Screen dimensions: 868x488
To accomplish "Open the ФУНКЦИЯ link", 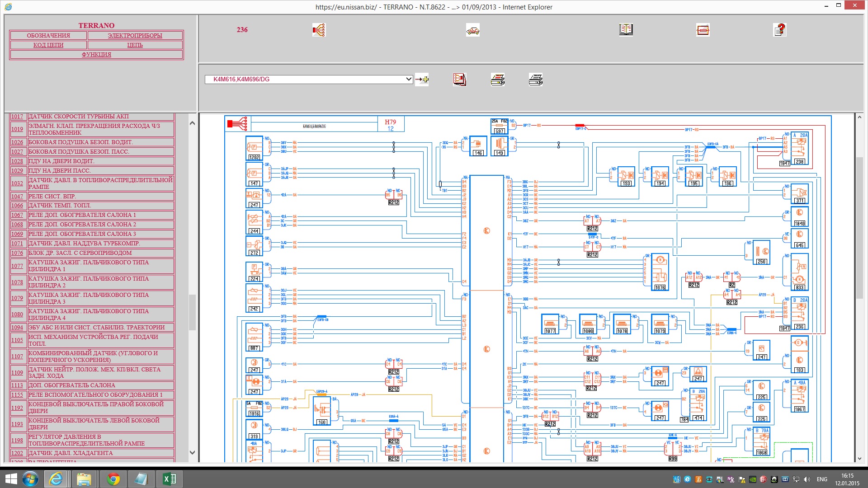I will pos(96,55).
